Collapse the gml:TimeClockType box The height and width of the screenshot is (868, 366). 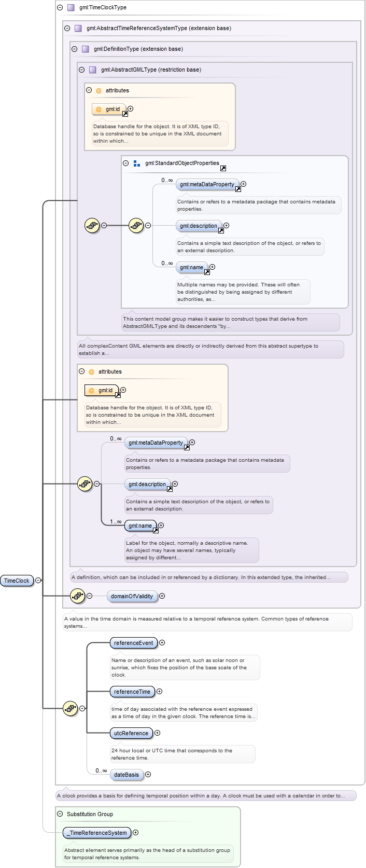60,8
